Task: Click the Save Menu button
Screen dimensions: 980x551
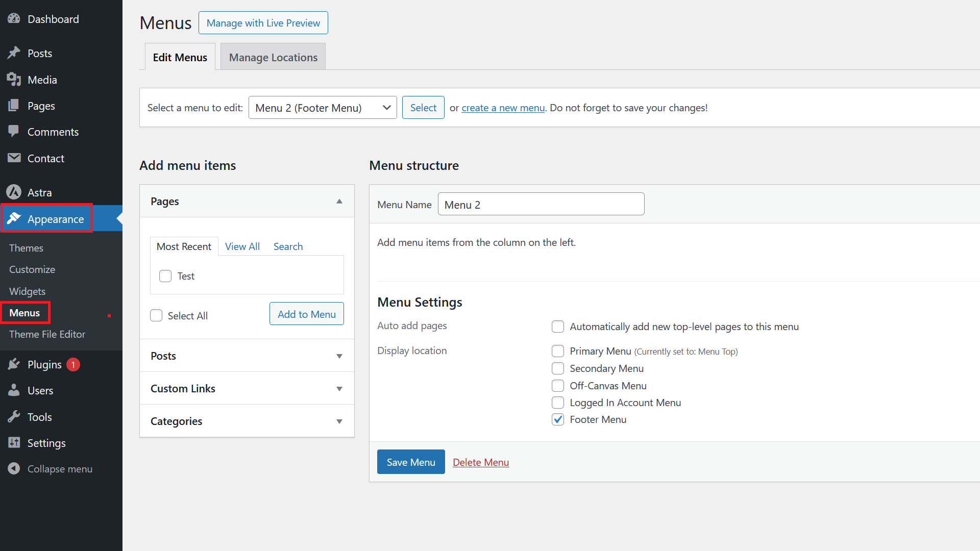Action: [x=411, y=462]
